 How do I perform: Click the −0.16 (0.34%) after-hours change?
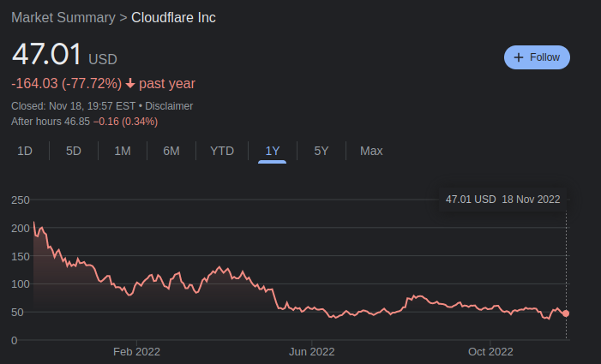[x=125, y=122]
